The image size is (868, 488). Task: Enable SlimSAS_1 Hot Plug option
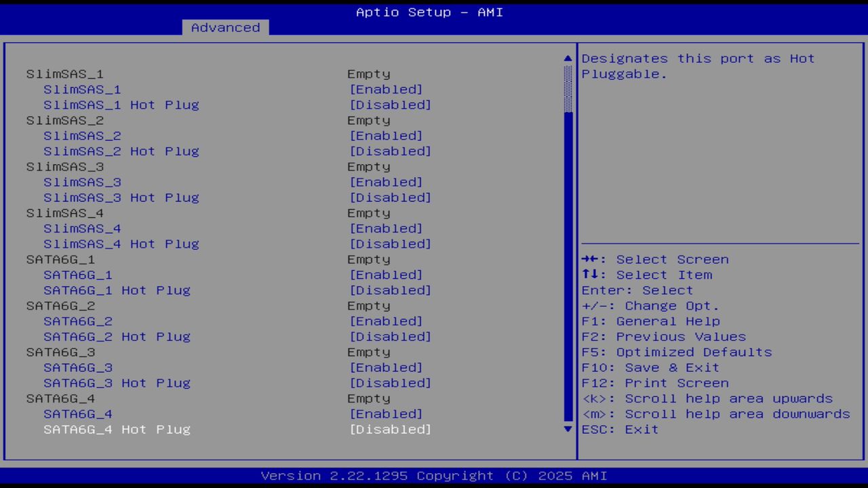[x=391, y=104]
